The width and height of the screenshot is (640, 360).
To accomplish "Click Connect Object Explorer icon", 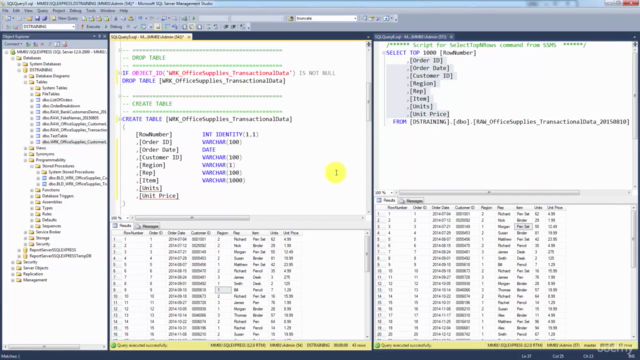I will (28, 44).
